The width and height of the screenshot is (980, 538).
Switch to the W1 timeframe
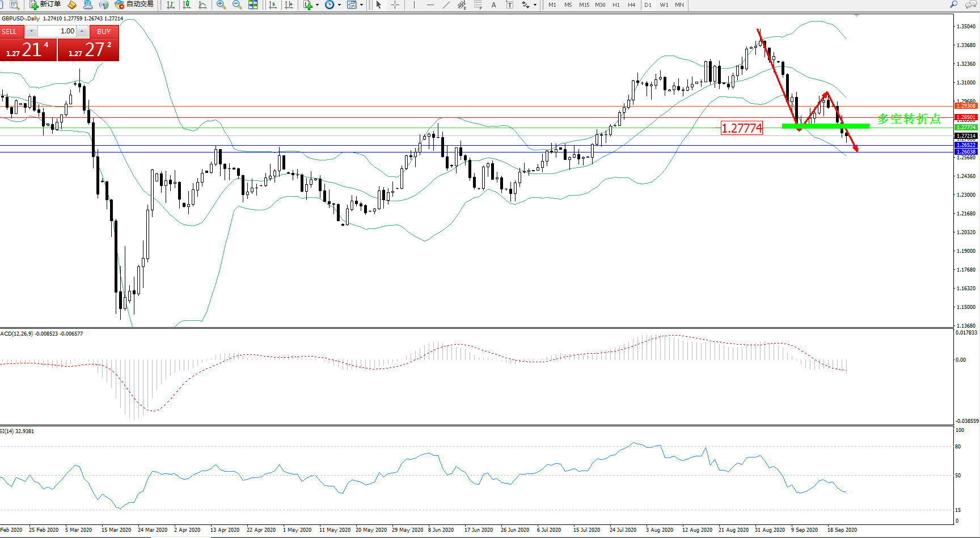[664, 5]
